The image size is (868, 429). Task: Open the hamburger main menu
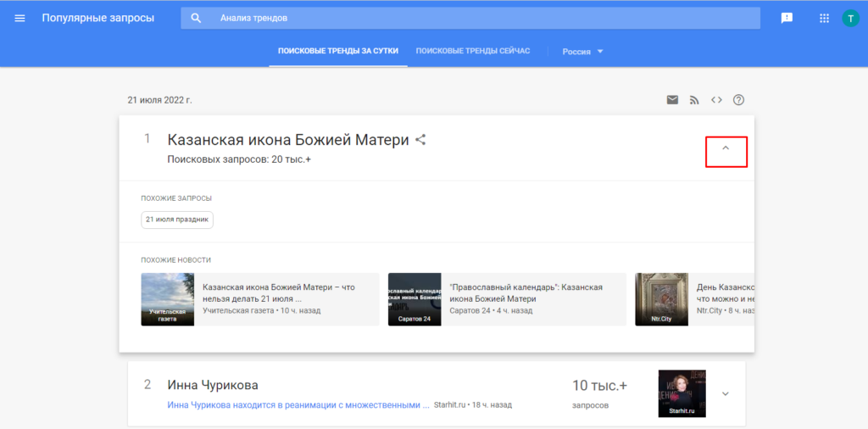click(20, 18)
